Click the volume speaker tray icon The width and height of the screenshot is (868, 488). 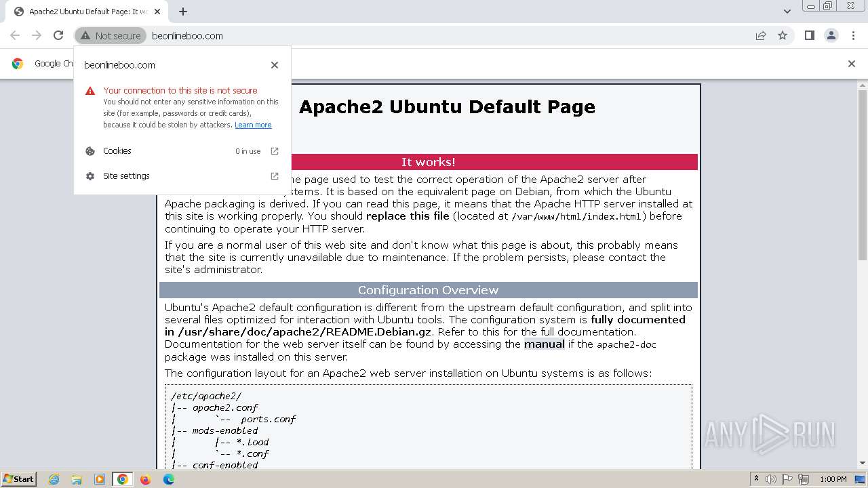772,479
